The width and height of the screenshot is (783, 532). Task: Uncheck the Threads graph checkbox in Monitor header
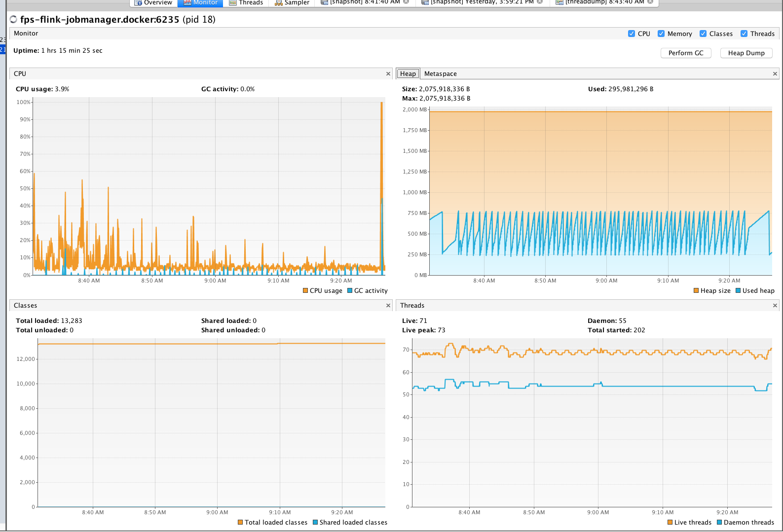click(744, 34)
